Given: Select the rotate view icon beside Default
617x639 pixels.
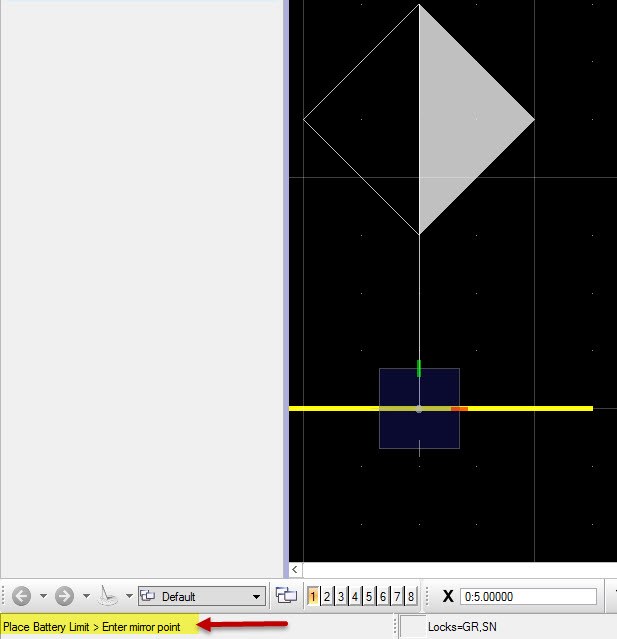Looking at the screenshot, I should pyautogui.click(x=108, y=596).
